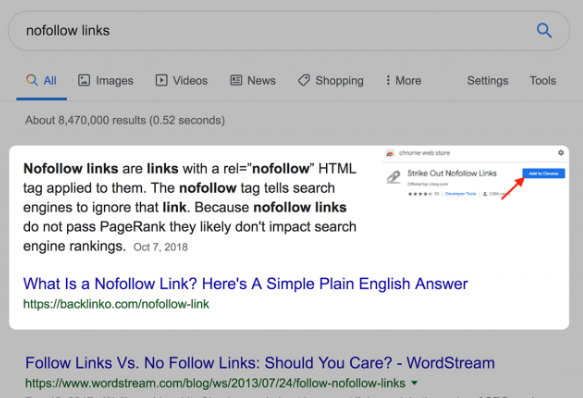This screenshot has width=583, height=398.
Task: Click the colored magnifier icon beside All
Action: [x=32, y=80]
